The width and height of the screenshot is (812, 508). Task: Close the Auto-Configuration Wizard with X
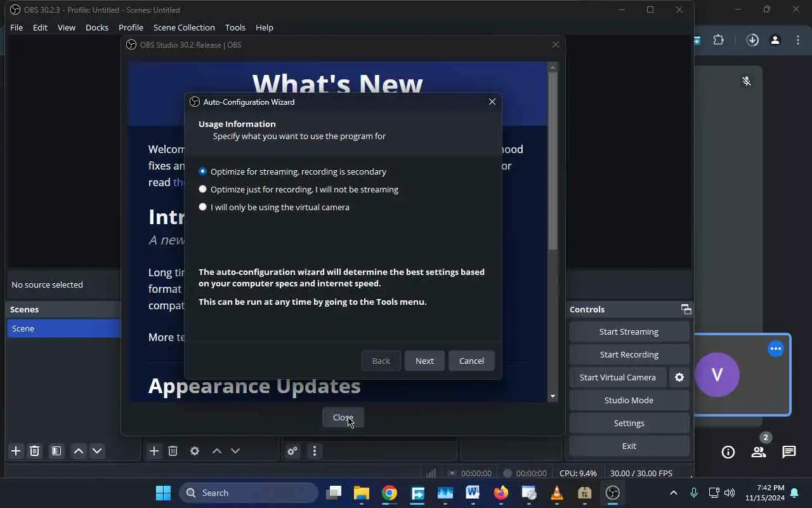click(x=492, y=102)
